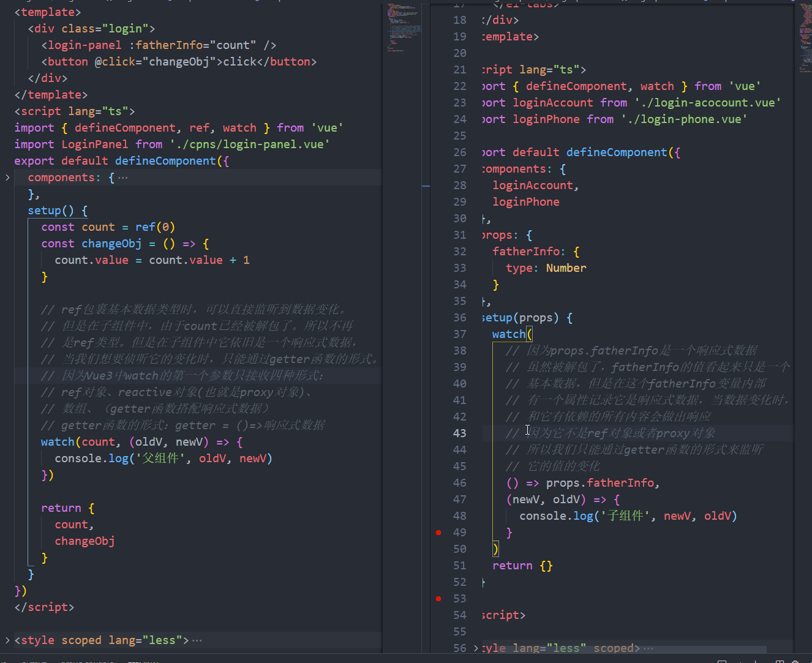Expand the folded components block in left editor
The width and height of the screenshot is (812, 663).
pos(7,178)
